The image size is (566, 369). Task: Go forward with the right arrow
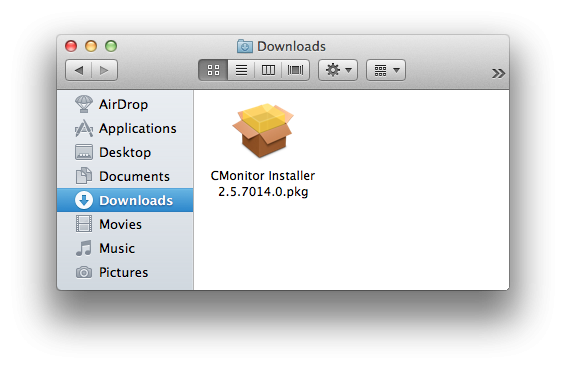[104, 70]
